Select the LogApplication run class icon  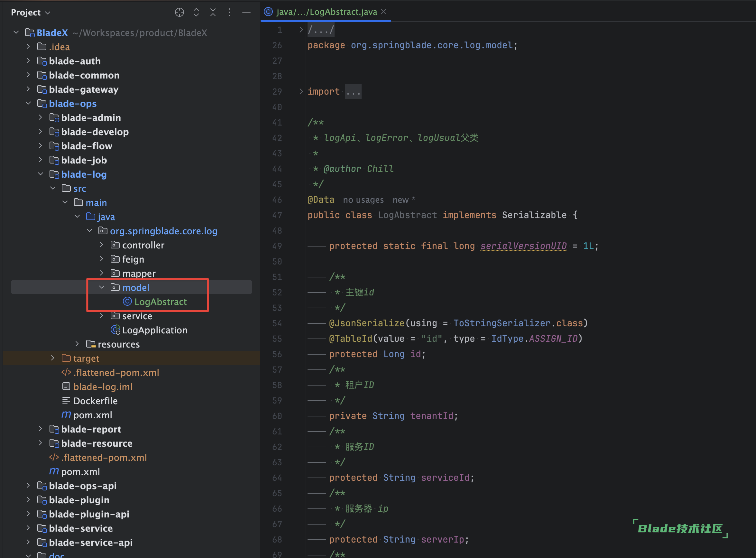pos(115,330)
